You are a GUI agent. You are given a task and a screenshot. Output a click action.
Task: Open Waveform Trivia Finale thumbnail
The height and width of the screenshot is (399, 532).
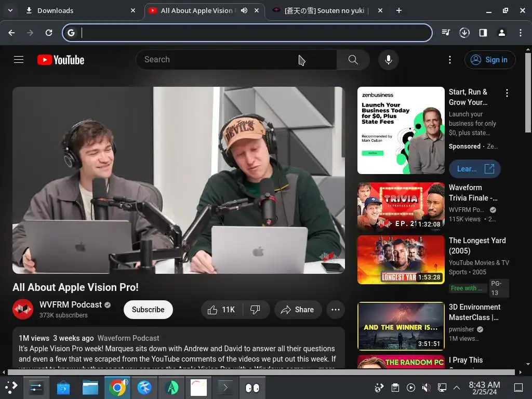pyautogui.click(x=401, y=207)
